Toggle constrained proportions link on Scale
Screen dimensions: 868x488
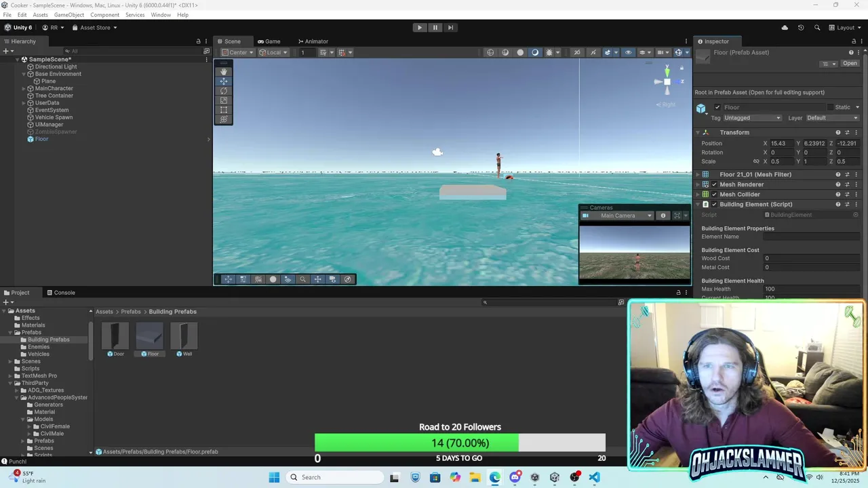coord(756,161)
